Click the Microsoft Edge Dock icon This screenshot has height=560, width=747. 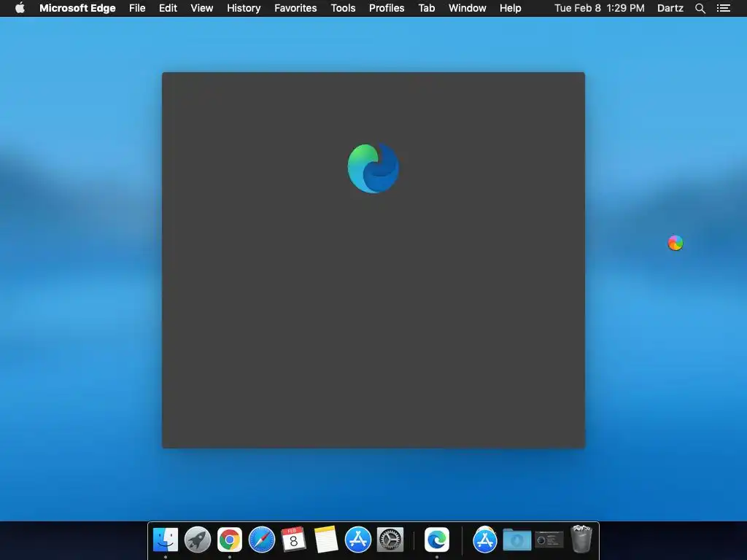(x=437, y=540)
